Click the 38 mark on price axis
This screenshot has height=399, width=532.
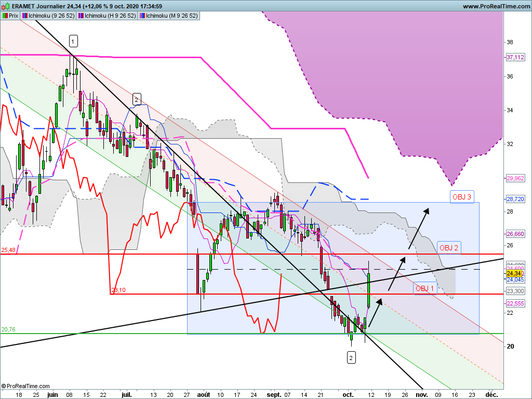click(x=510, y=43)
